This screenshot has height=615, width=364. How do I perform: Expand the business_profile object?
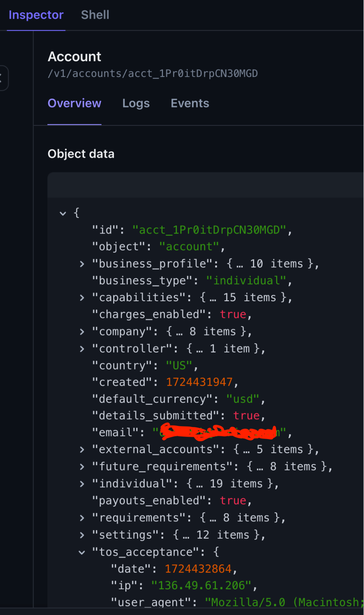coord(82,264)
